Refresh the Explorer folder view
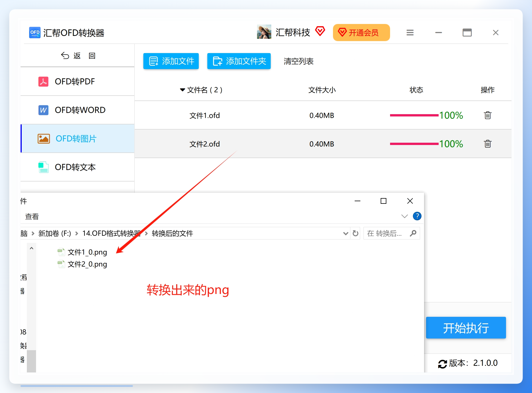This screenshot has width=532, height=393. pos(356,233)
